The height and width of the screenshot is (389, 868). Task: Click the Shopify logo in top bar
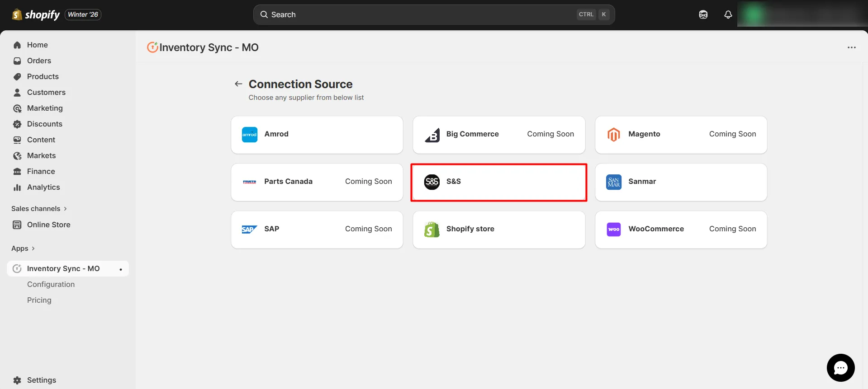(x=36, y=14)
